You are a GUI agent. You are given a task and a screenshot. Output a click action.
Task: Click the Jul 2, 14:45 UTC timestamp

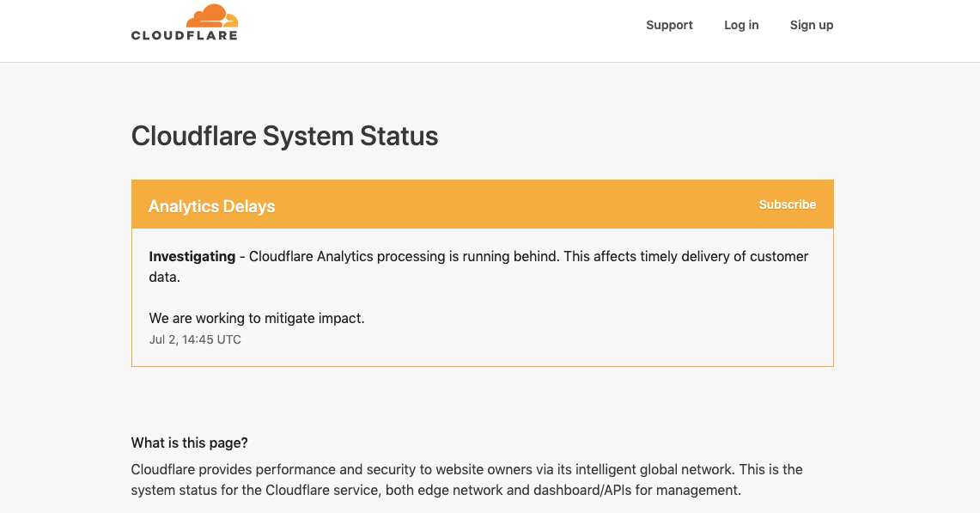pyautogui.click(x=195, y=339)
